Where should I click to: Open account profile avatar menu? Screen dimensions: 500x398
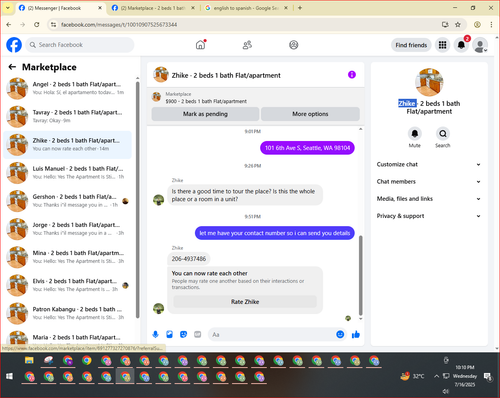(x=480, y=45)
